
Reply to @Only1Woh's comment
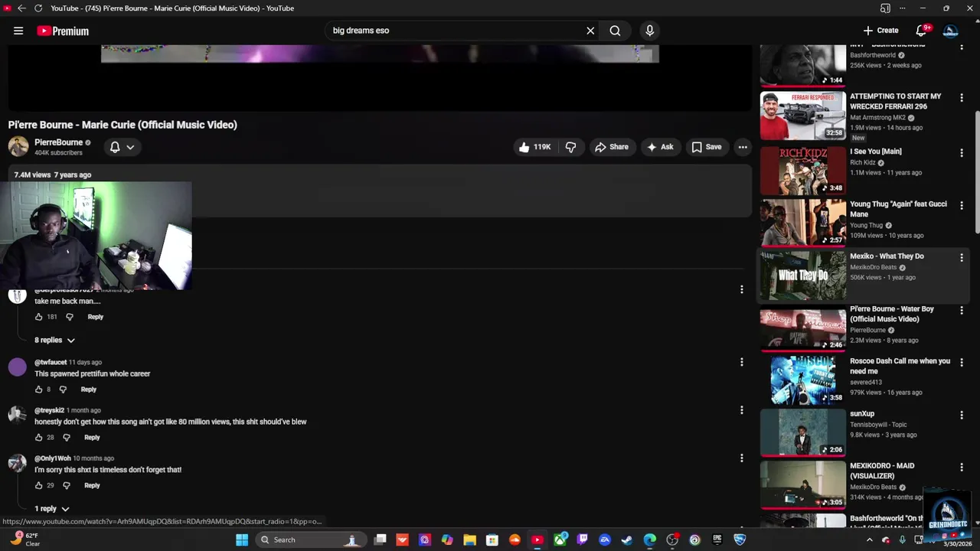point(92,486)
